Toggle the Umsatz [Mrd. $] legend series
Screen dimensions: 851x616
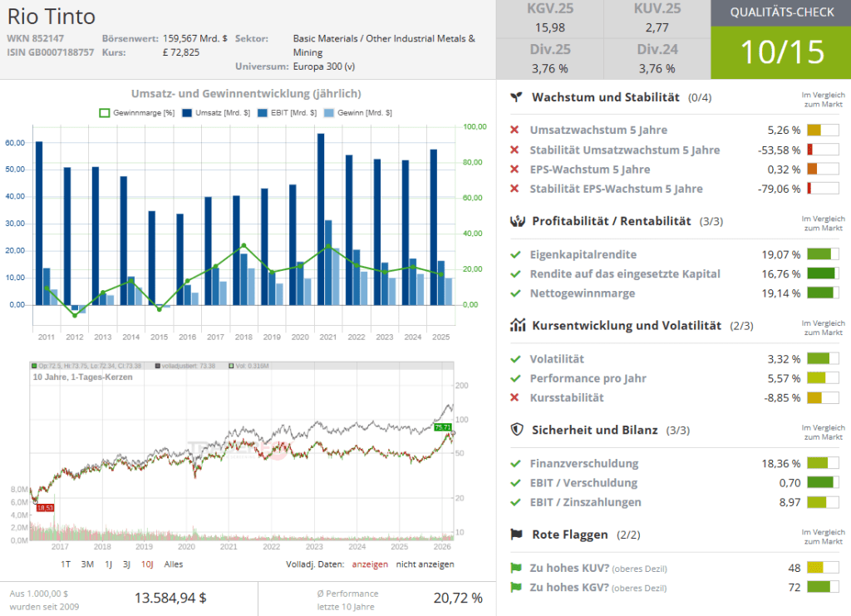211,112
